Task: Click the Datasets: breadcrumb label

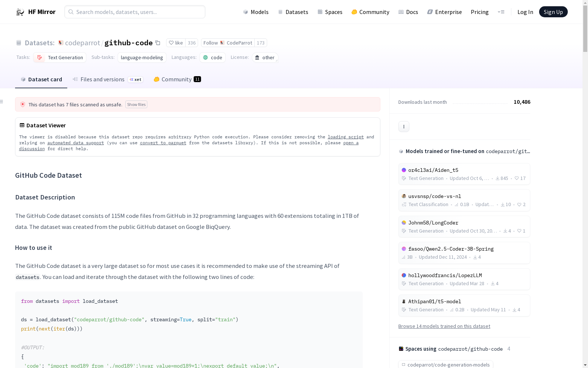Action: click(40, 43)
